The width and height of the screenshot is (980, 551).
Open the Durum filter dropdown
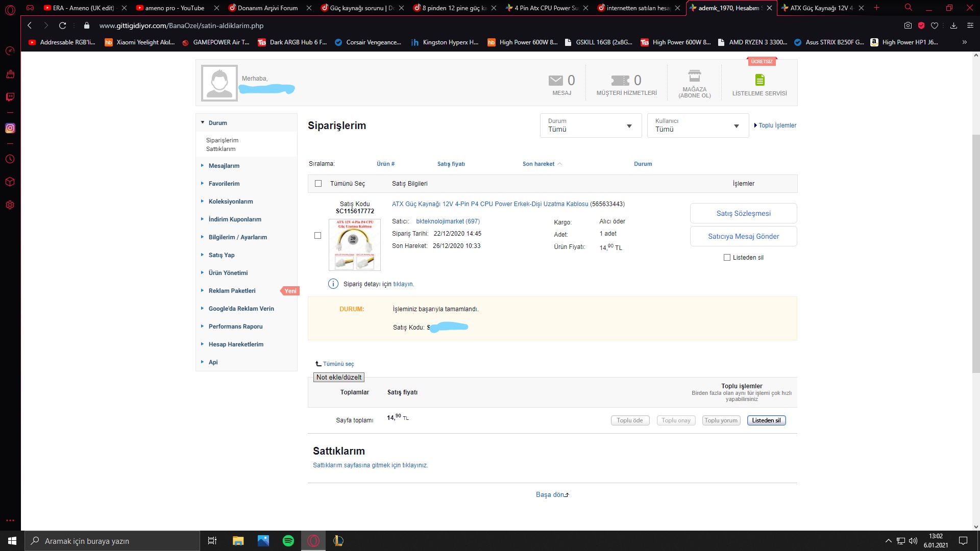[x=591, y=126]
